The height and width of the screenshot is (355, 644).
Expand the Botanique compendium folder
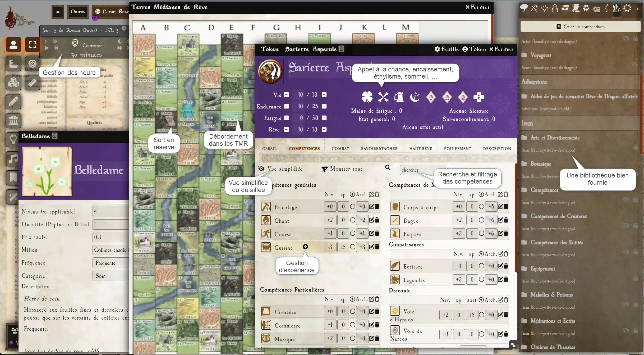pos(541,164)
